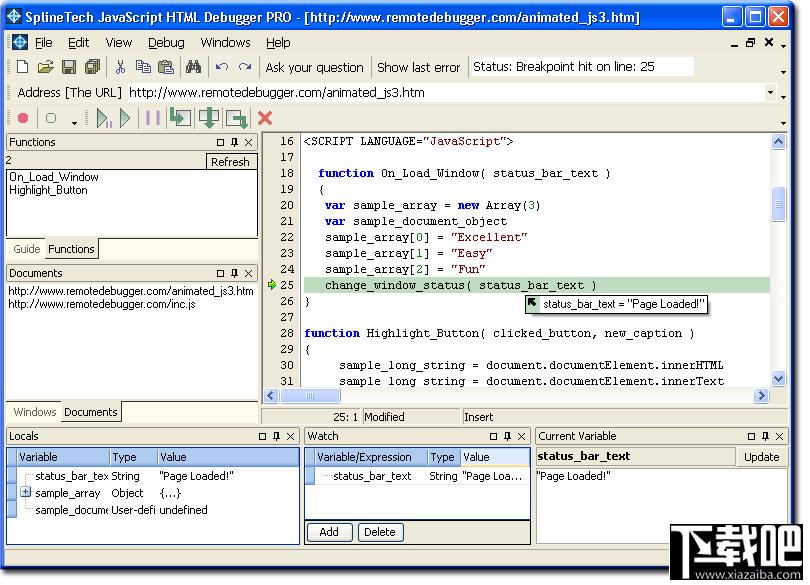Open the breakpoint toolbar dropdown arrow
The height and width of the screenshot is (585, 810).
74,122
